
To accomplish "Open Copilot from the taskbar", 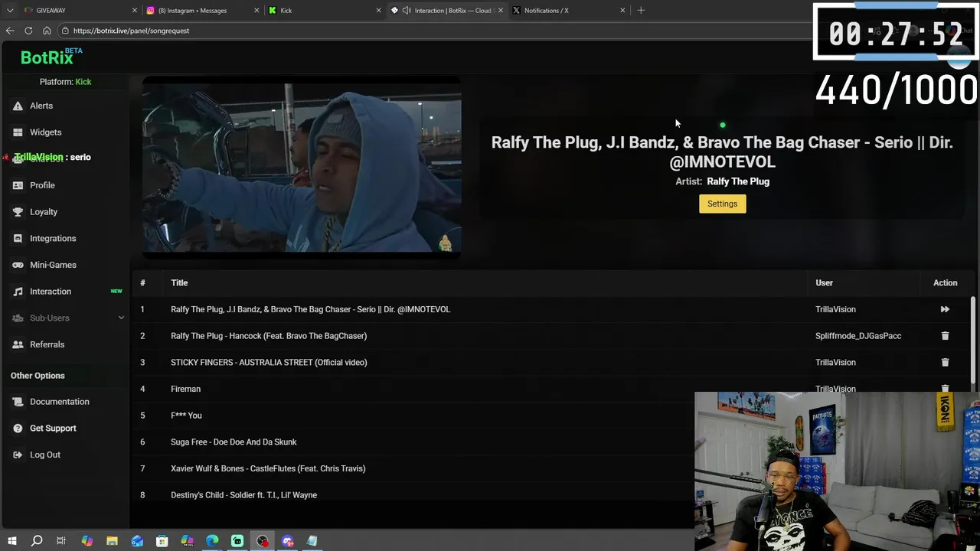I will [x=87, y=541].
